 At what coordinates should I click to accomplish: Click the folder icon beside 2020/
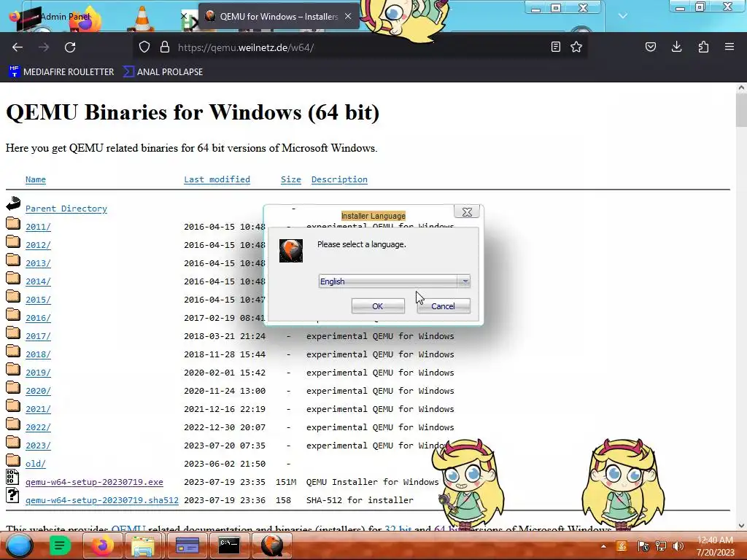click(13, 387)
